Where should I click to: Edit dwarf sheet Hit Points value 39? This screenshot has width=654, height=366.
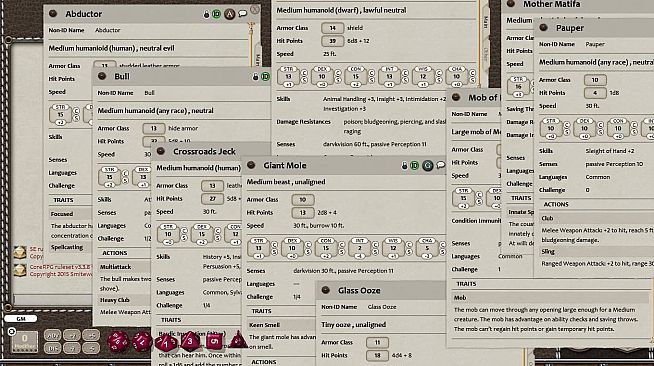tap(332, 41)
